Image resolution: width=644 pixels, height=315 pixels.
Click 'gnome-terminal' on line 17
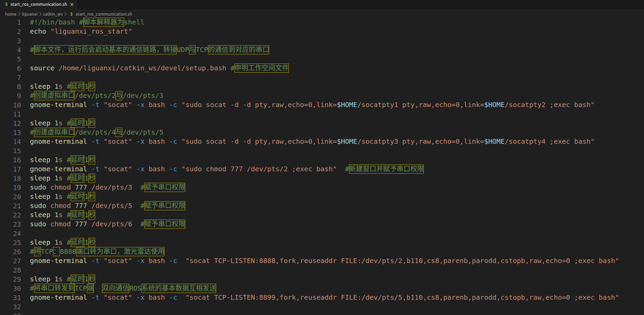[58, 169]
